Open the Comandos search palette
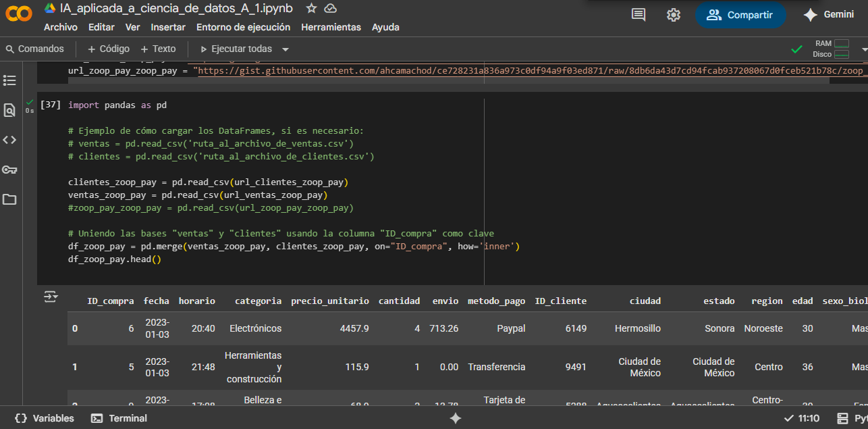This screenshot has width=868, height=429. 35,49
